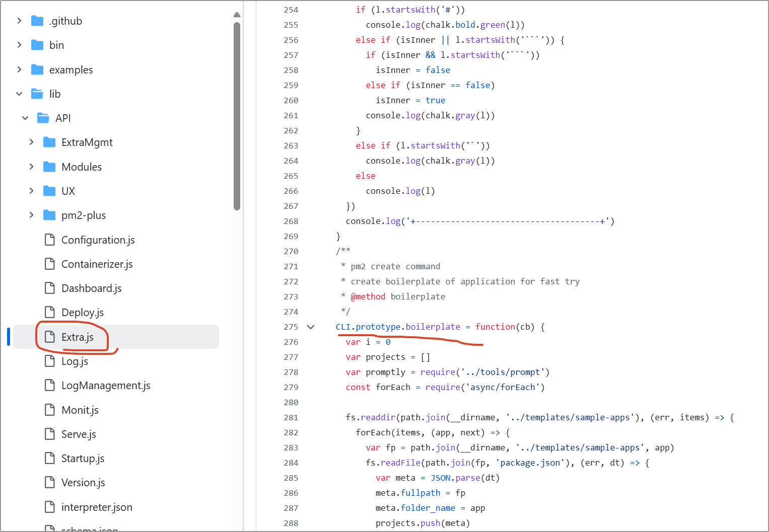Click the Dashboard.js file icon
The image size is (769, 532).
coord(50,288)
